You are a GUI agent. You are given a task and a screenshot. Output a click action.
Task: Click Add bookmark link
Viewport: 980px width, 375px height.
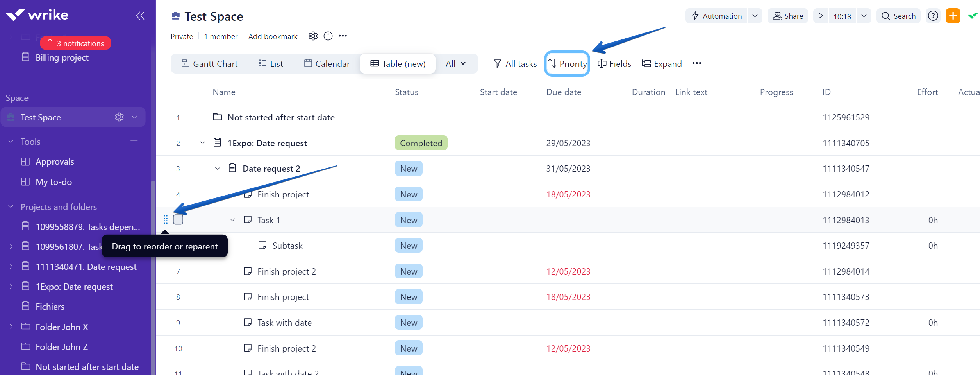click(x=273, y=36)
